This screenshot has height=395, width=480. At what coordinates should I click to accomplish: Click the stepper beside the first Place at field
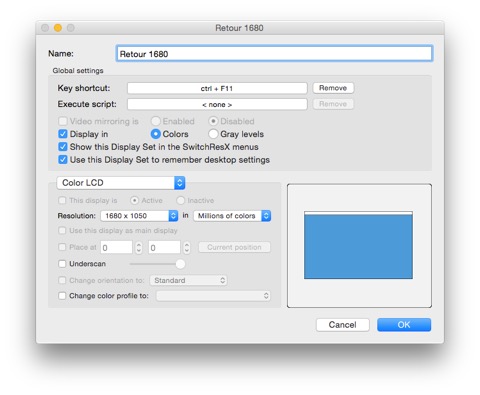pos(139,248)
